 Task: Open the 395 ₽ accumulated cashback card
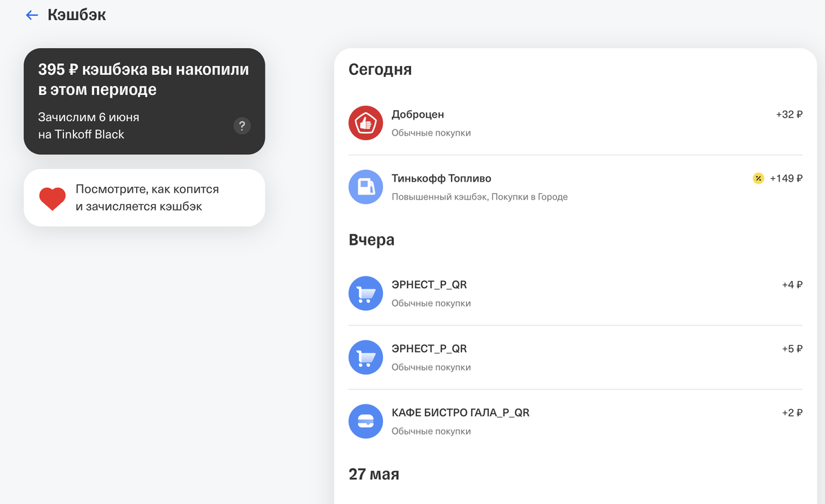[x=144, y=101]
